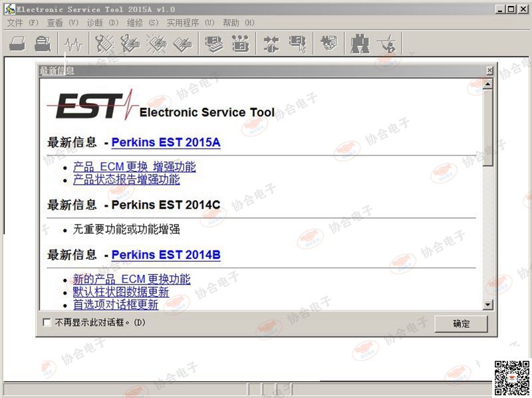Close the 最新信息 dialog with X
Viewport: 532px width, 398px height.
click(x=489, y=70)
